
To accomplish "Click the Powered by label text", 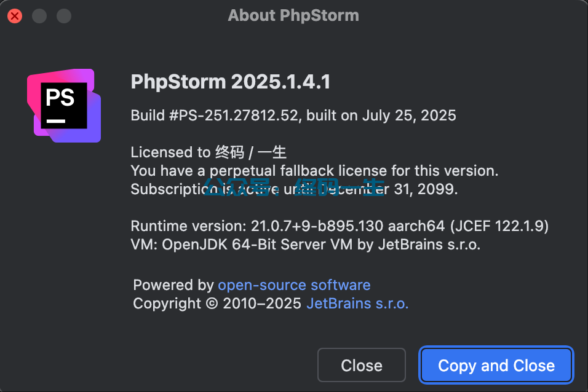I will (173, 285).
